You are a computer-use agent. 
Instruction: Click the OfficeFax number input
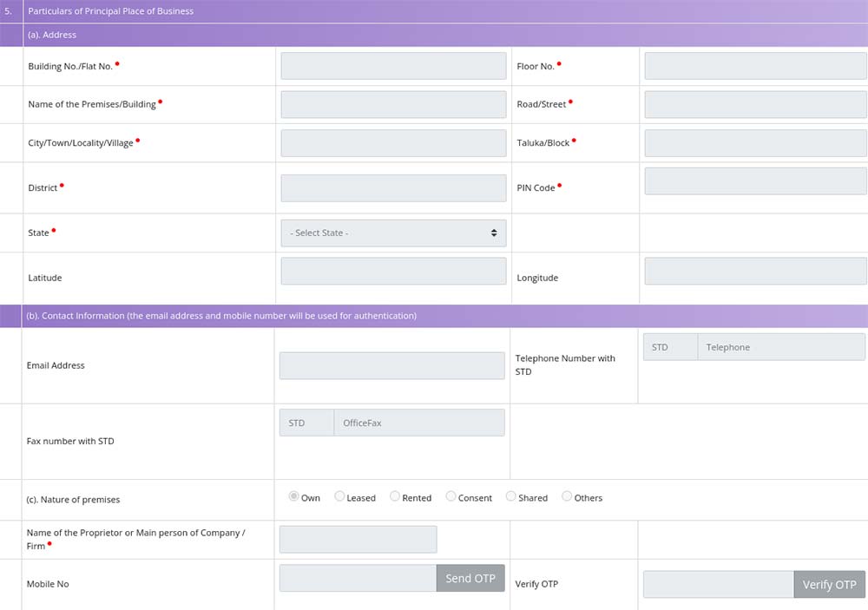pos(418,423)
